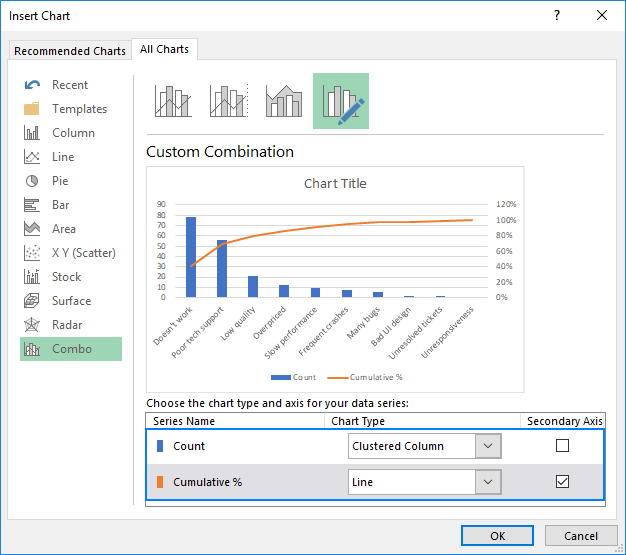Viewport: 626px width, 555px height.
Task: Open chart type dropdown for Count series
Action: click(x=488, y=446)
